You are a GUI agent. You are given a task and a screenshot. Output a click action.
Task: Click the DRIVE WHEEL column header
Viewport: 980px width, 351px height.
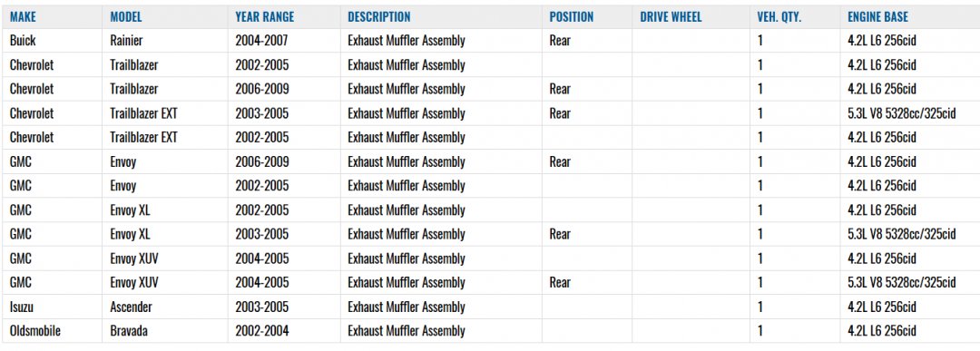click(x=671, y=17)
